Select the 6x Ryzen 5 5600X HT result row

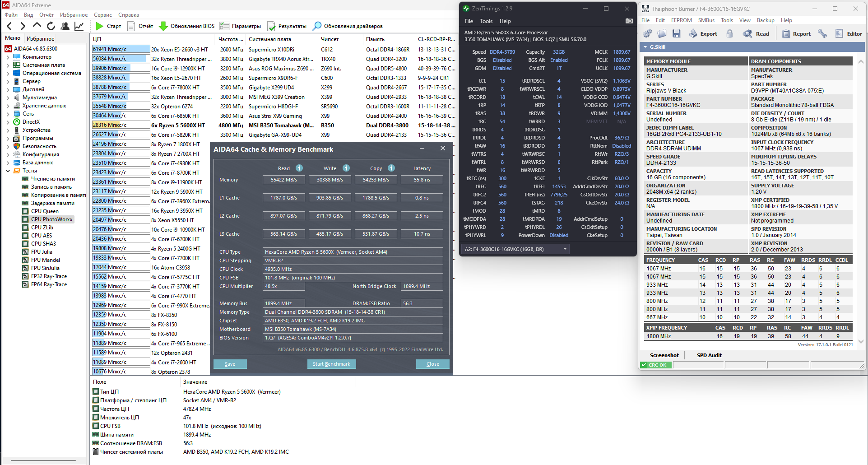coord(274,126)
